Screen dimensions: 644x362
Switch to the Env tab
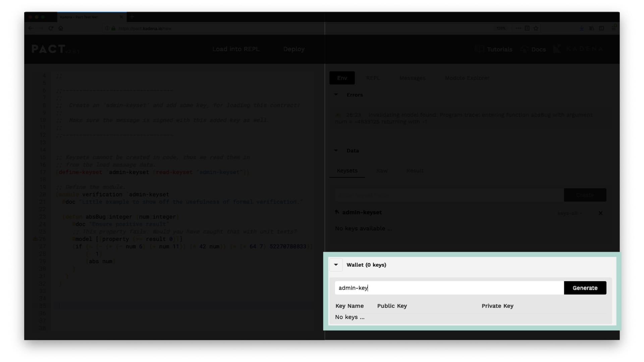point(342,78)
